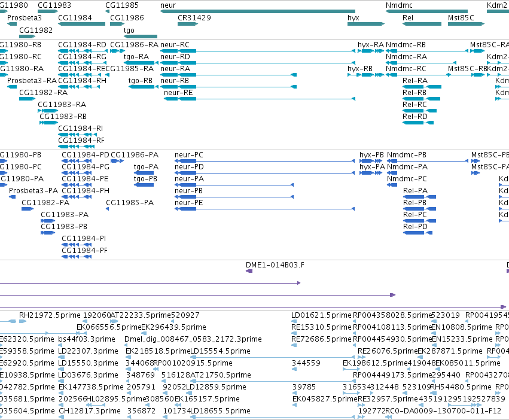Select EST Dmel_dig_008467_0583_2172.3prime
Viewport: 509px width, 420px height.
click(193, 339)
